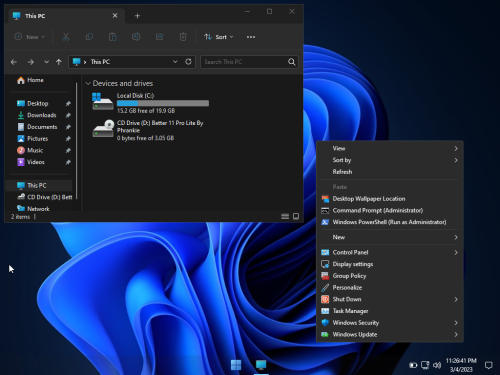Image resolution: width=500 pixels, height=375 pixels.
Task: Click the Refresh arrow beside address bar
Action: coord(188,62)
